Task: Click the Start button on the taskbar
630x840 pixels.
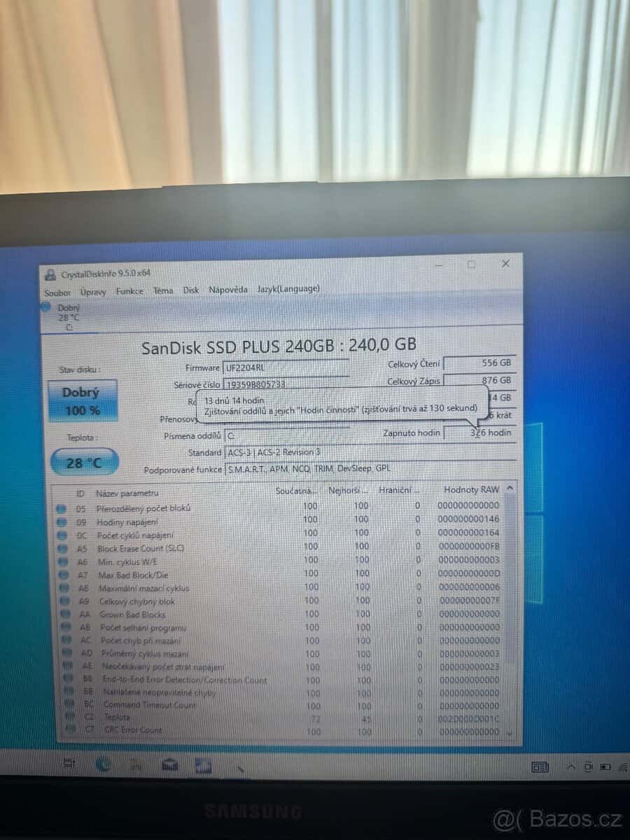Action: pyautogui.click(x=68, y=766)
